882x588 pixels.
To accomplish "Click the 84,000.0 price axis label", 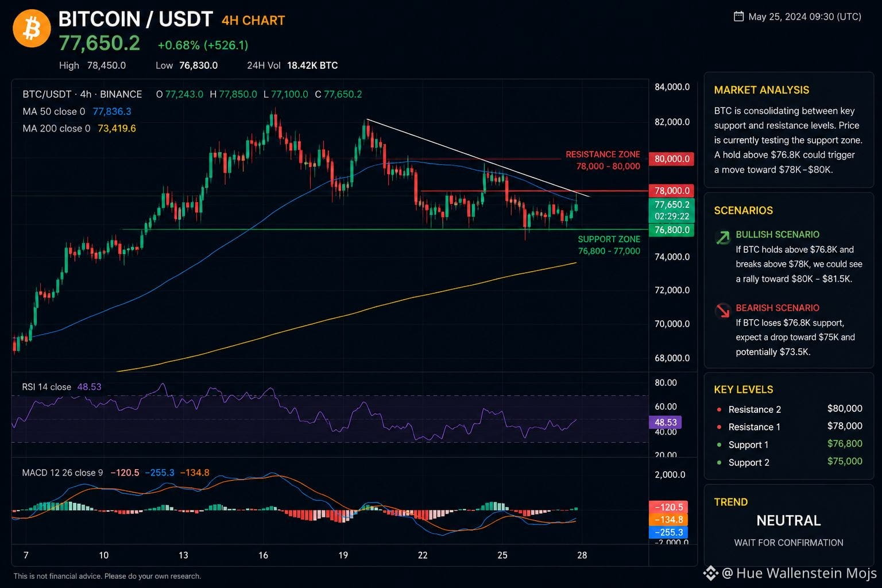I will click(672, 87).
